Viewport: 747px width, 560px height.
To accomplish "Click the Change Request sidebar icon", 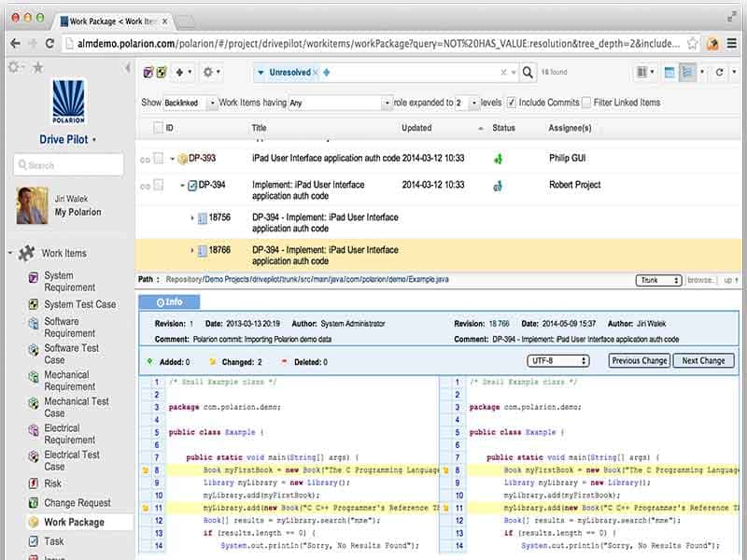I will coord(34,503).
